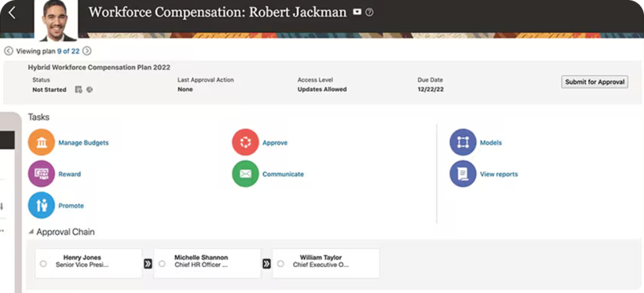Go to the previous plan arrow
Viewport: 644px width, 293px height.
8,52
